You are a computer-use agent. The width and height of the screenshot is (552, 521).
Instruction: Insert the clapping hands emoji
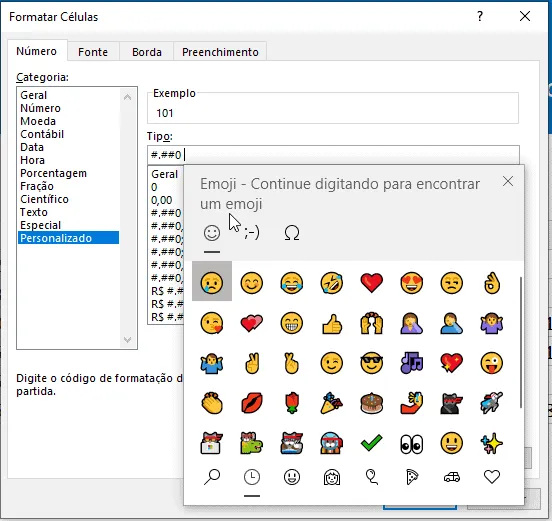(x=212, y=403)
